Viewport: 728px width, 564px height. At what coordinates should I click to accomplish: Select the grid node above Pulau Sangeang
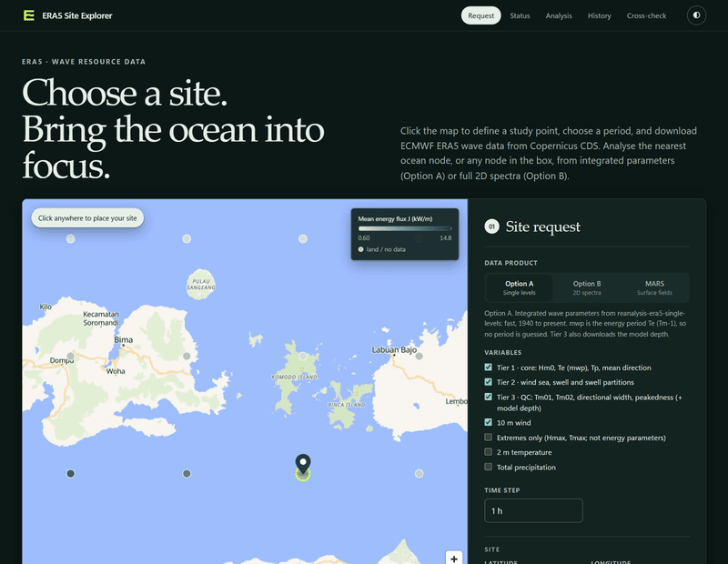click(187, 238)
